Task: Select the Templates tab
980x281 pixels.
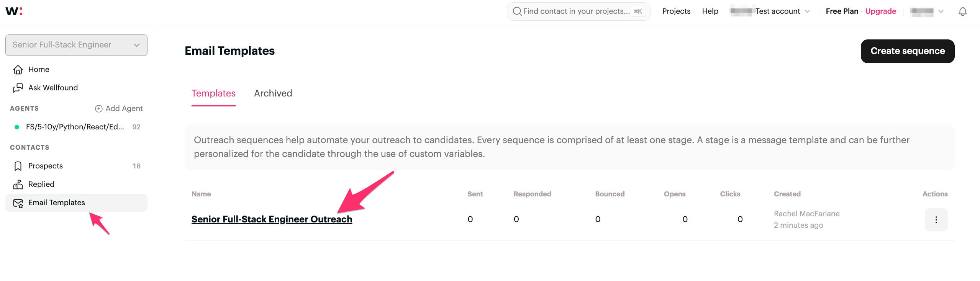Action: click(x=213, y=93)
